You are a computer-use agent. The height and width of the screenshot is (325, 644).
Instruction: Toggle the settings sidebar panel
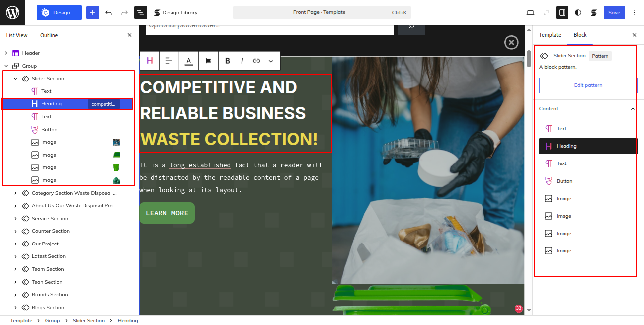coord(562,13)
